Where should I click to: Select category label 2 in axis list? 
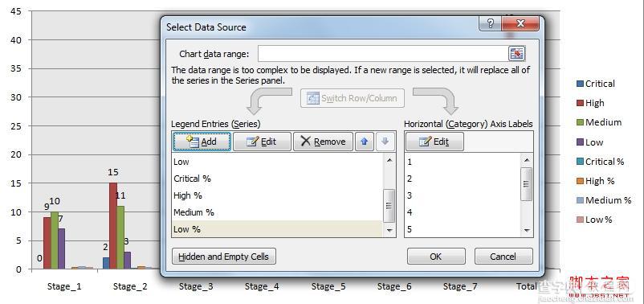click(463, 179)
